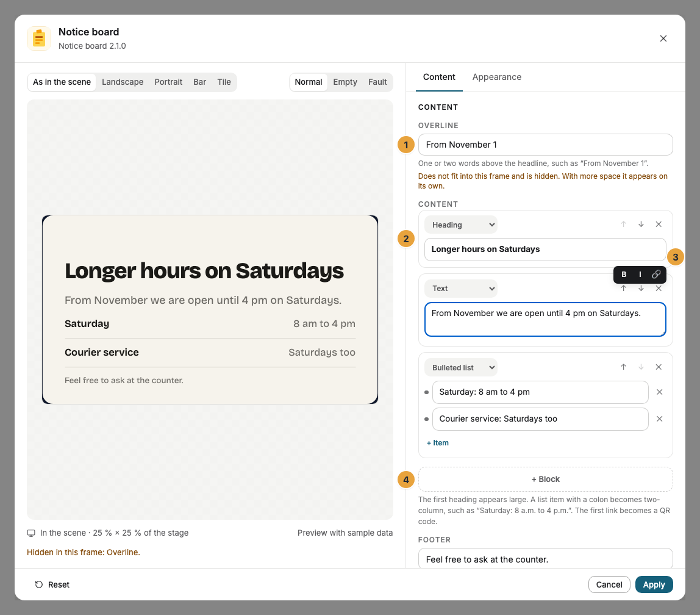700x615 pixels.
Task: Open the Heading block type dropdown
Action: click(461, 225)
